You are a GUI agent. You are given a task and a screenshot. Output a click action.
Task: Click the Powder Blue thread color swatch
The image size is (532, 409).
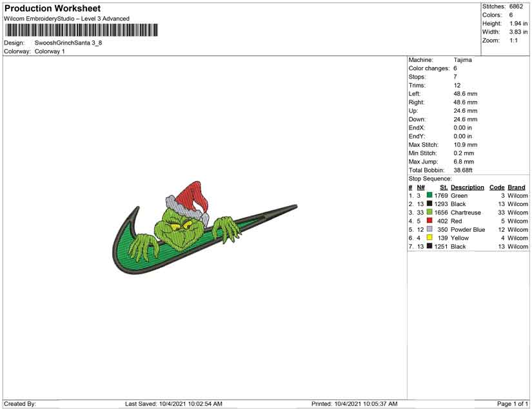(x=429, y=229)
